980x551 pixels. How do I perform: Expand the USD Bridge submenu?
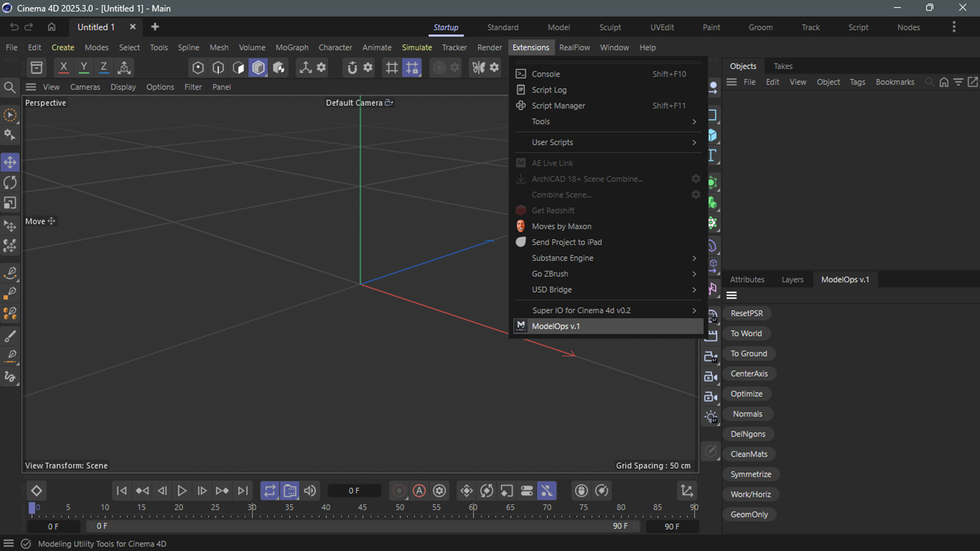609,290
